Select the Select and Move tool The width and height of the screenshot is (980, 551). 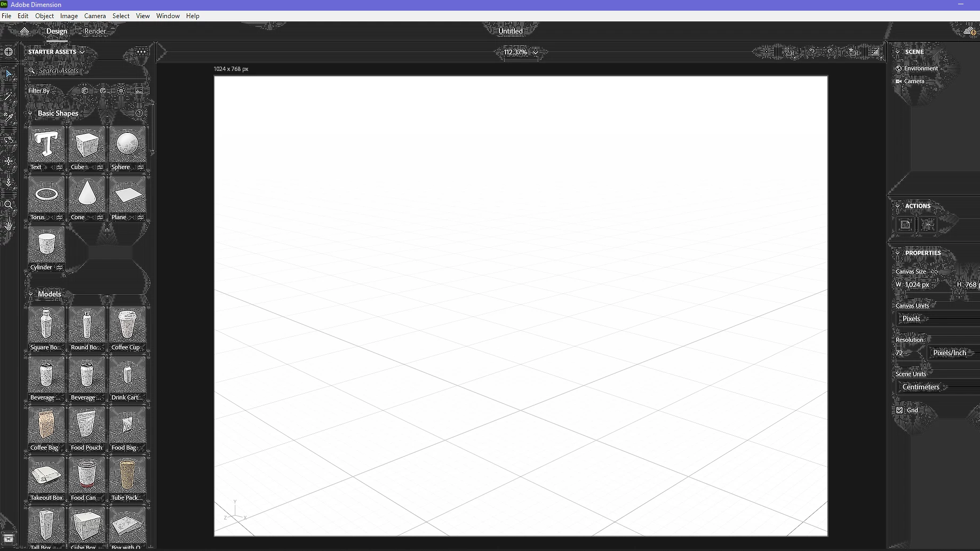coord(9,74)
